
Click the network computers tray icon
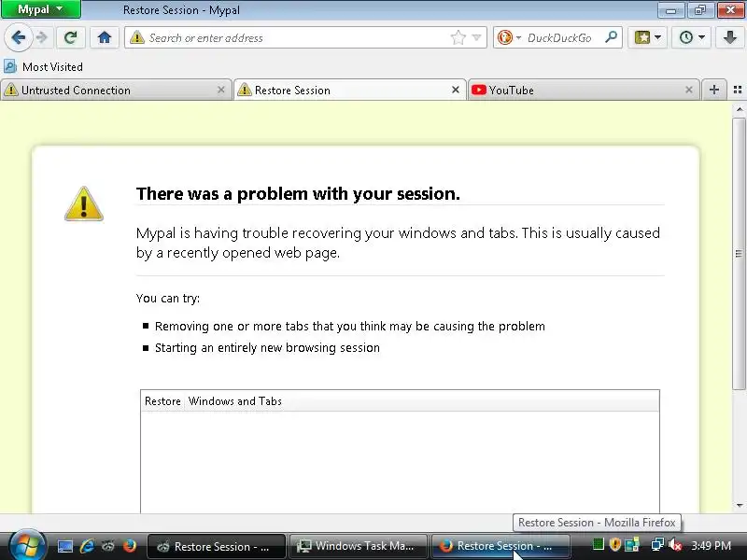[657, 544]
